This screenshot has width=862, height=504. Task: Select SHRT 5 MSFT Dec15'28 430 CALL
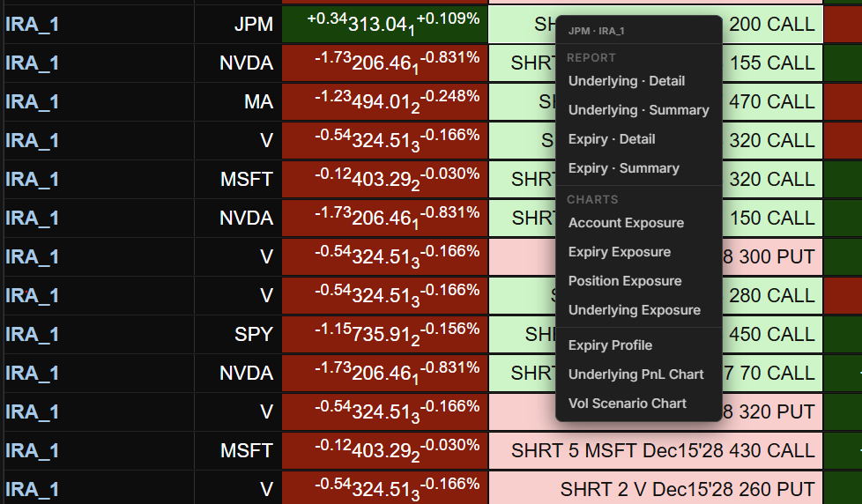coord(655,450)
